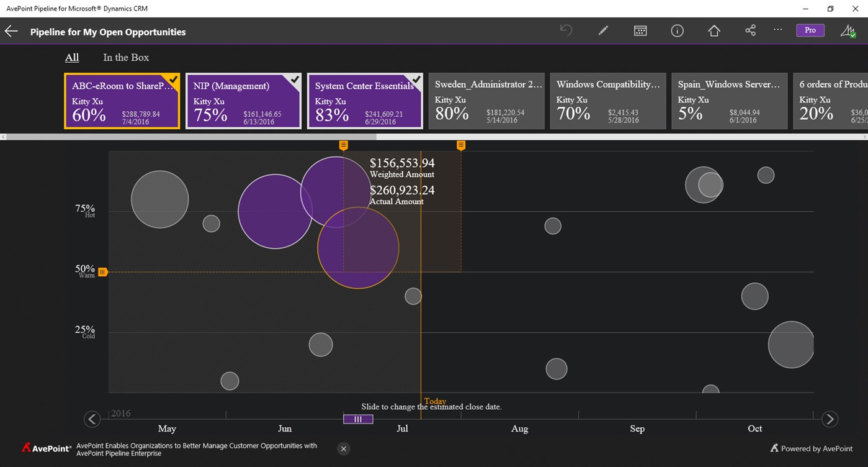Uncheck the NIP (Management) opportunity
The height and width of the screenshot is (467, 868).
click(293, 80)
